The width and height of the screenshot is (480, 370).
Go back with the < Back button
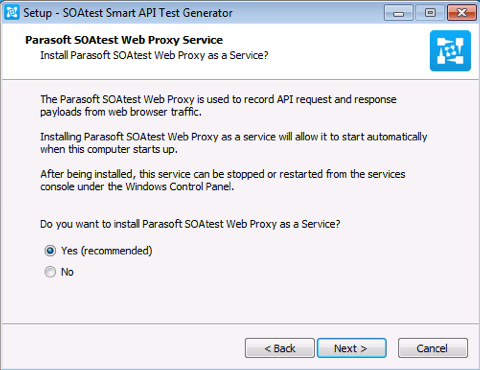280,348
